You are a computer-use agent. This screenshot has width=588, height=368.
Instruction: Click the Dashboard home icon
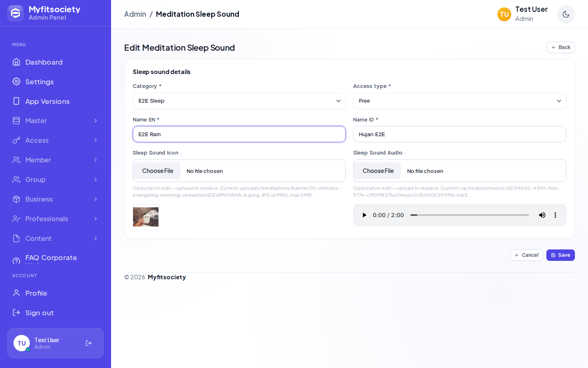click(x=16, y=62)
